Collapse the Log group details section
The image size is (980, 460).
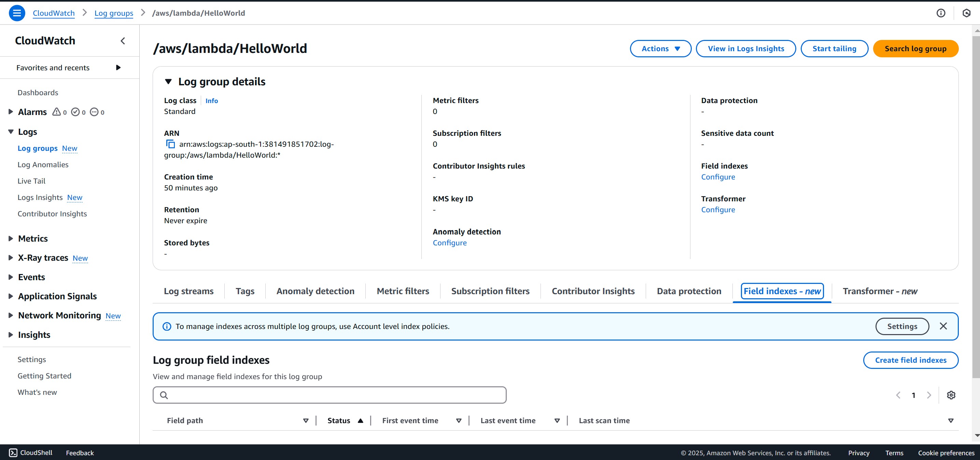[169, 81]
